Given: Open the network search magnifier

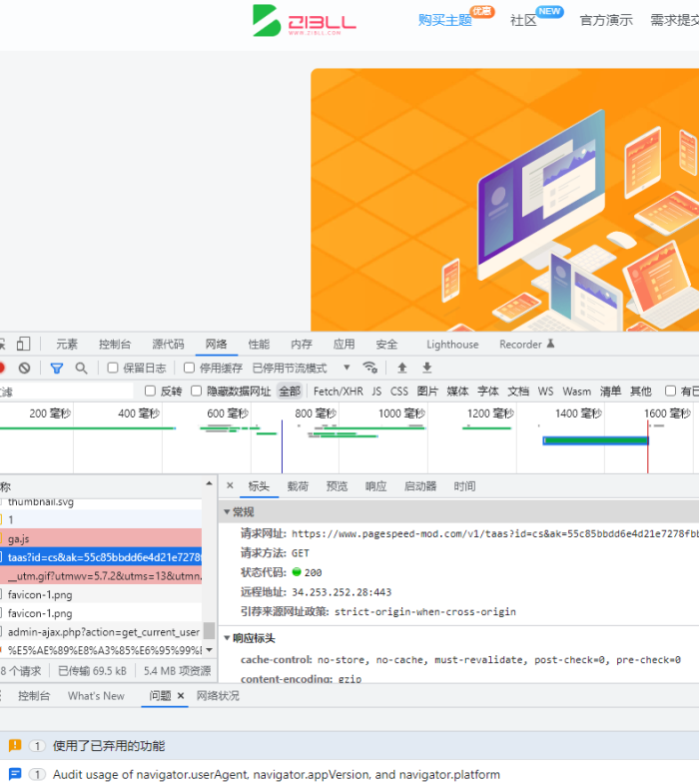Looking at the screenshot, I should tap(81, 368).
